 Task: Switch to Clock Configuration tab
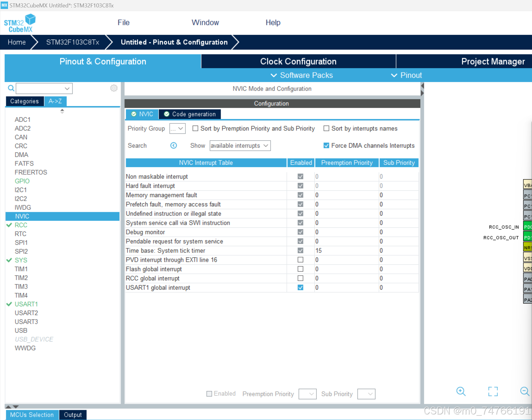point(298,61)
